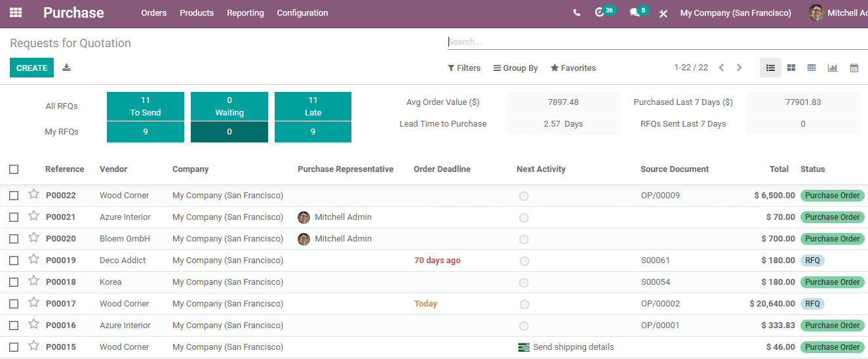This screenshot has width=868, height=359.
Task: Star P00022 as favorite
Action: point(33,194)
